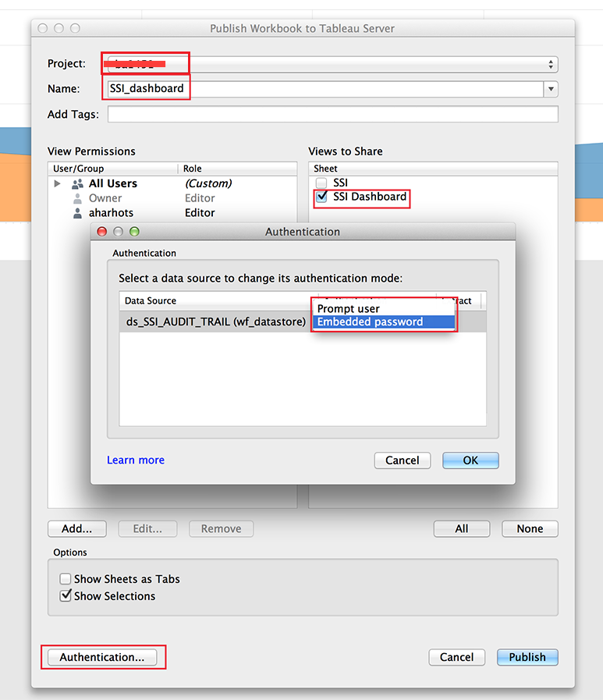The image size is (603, 700).
Task: Uncheck the SSI Dashboard sheet
Action: pyautogui.click(x=321, y=197)
